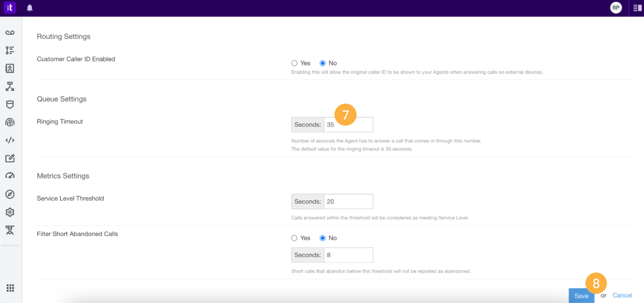The width and height of the screenshot is (644, 303).
Task: Click the Routing Settings heading
Action: [63, 36]
